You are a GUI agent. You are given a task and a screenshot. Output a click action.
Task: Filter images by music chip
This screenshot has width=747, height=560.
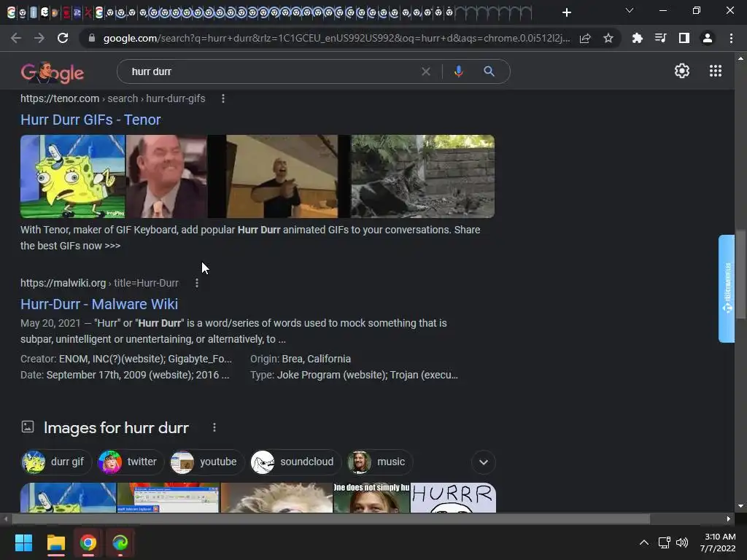[x=379, y=462]
